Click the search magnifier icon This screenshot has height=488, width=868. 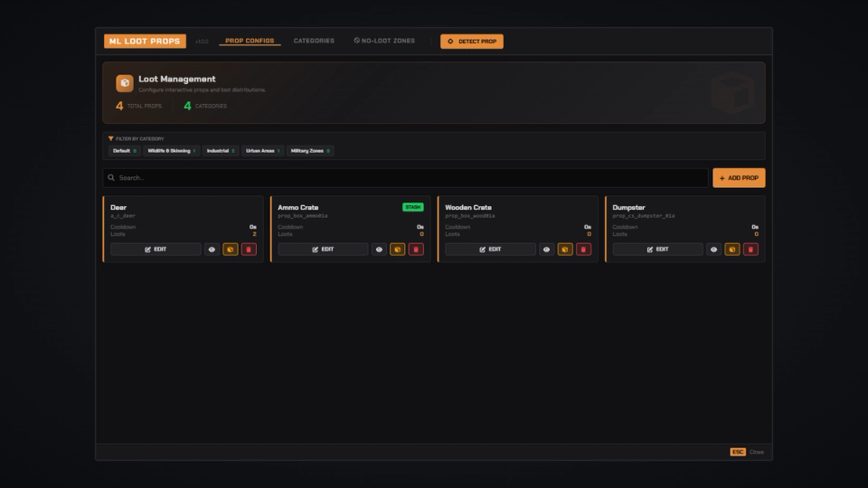tap(111, 178)
